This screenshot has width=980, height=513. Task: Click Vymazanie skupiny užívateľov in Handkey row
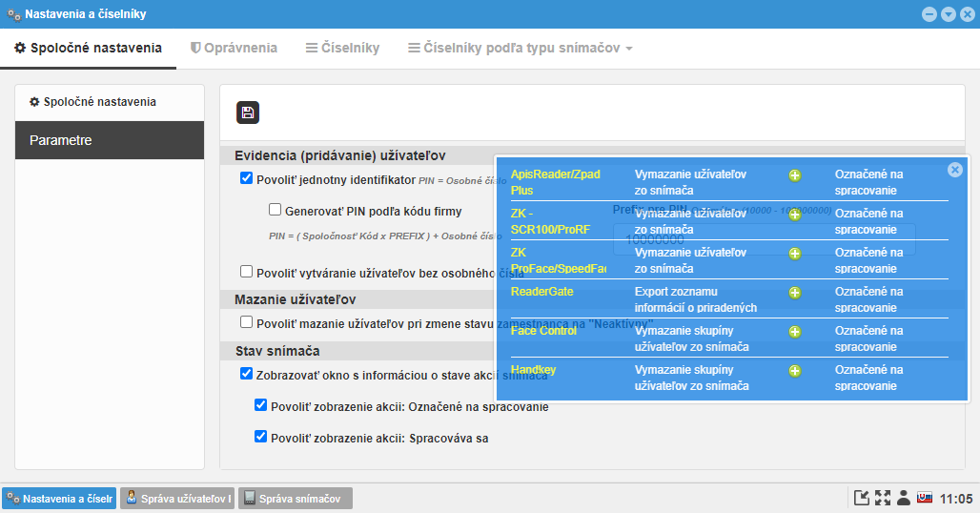point(692,378)
